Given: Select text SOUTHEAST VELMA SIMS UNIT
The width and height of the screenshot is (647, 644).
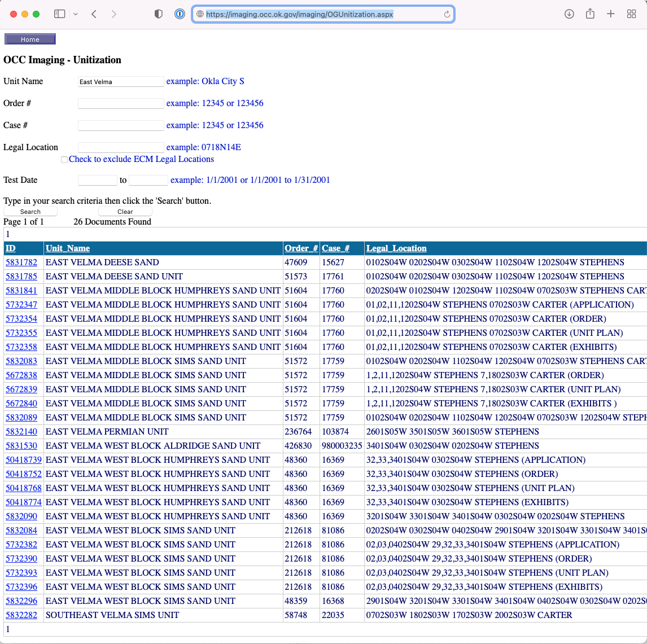Looking at the screenshot, I should 112,615.
